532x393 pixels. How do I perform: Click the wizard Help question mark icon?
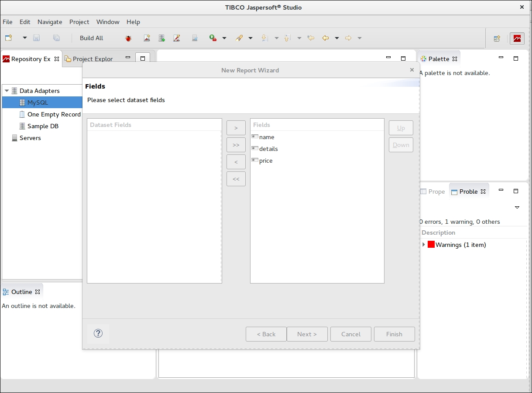(x=98, y=334)
